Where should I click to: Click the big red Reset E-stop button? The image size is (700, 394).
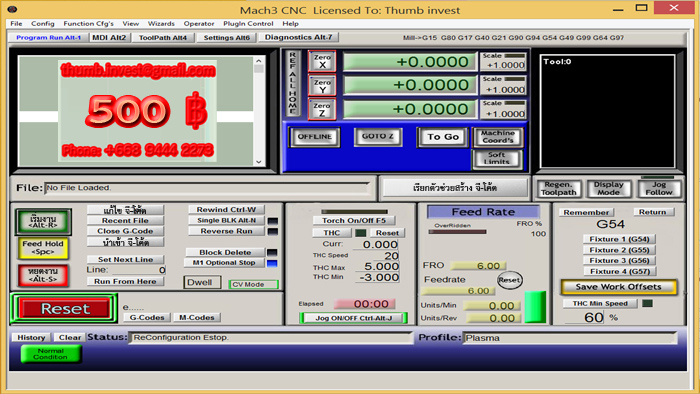65,308
